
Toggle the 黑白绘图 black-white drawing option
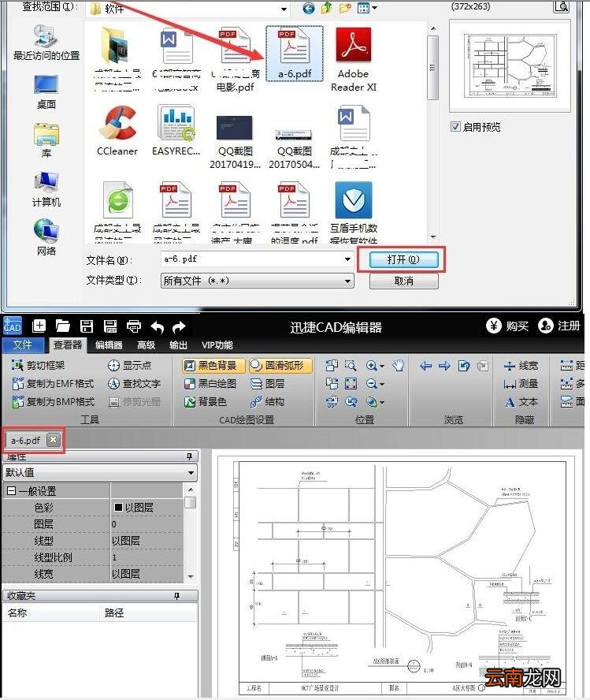(x=210, y=383)
